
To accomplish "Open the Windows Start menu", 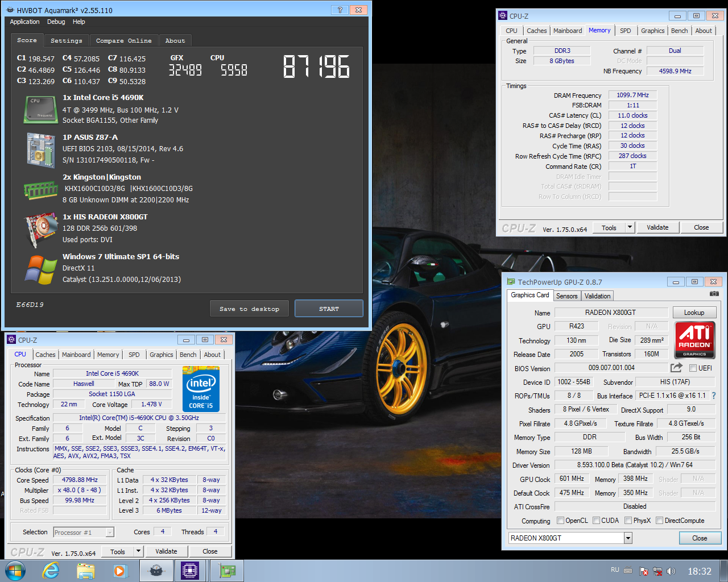I will click(x=15, y=571).
